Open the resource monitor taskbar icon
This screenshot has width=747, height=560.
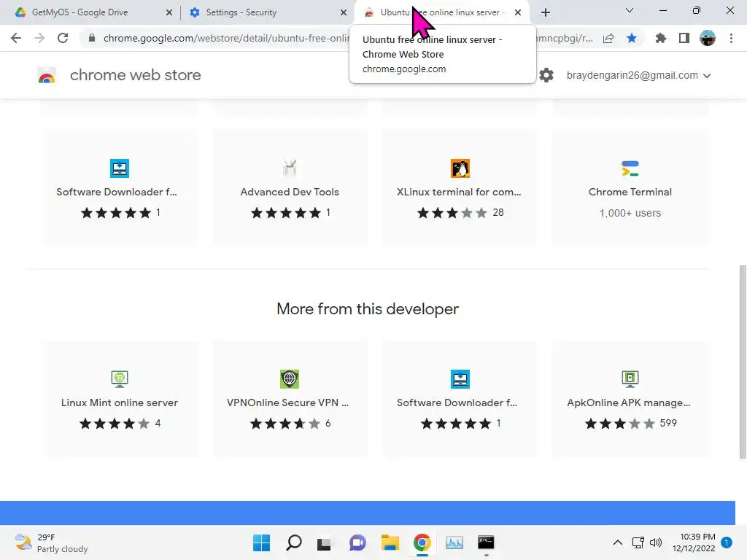454,542
